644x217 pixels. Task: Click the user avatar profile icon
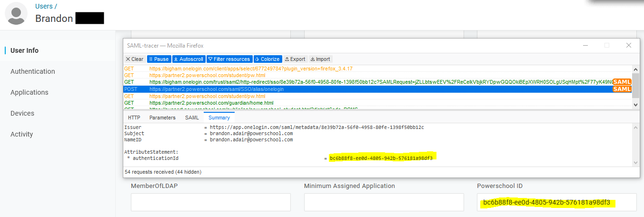[17, 13]
